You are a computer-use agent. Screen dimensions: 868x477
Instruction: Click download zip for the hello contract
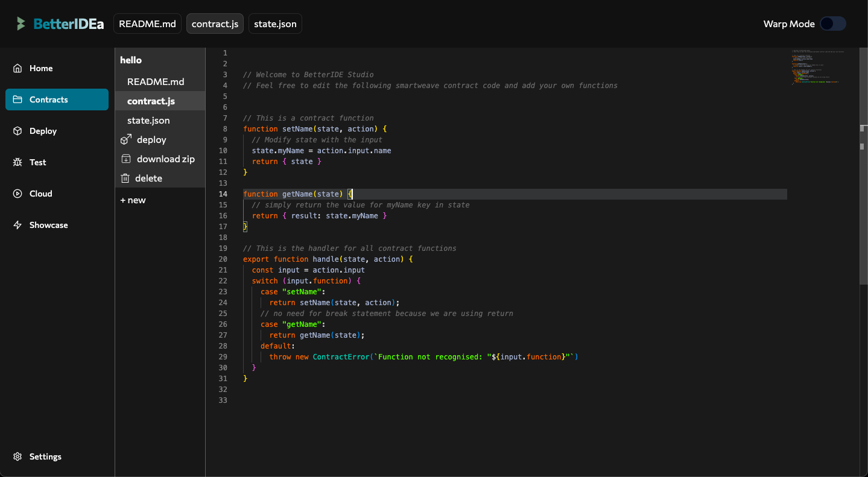(160, 159)
